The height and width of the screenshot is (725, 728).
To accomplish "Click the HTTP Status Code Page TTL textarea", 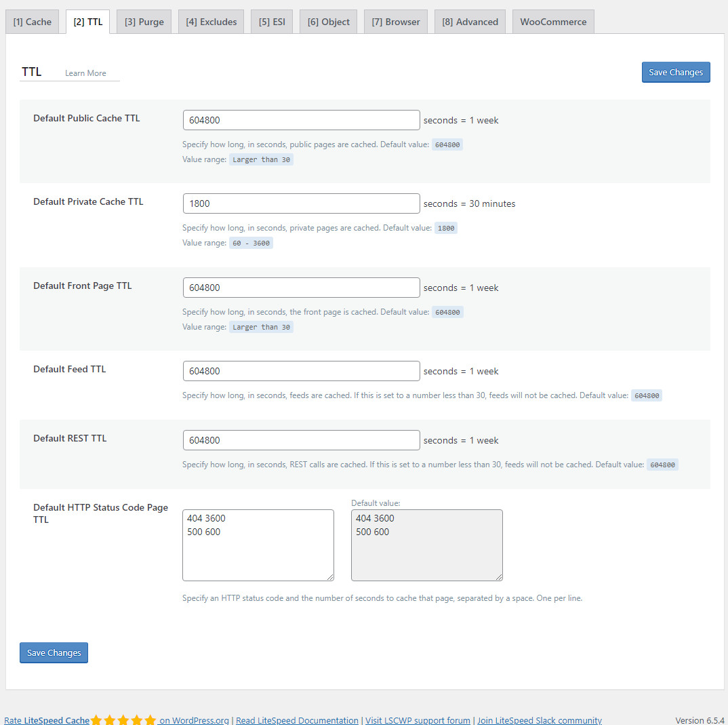I will (258, 545).
